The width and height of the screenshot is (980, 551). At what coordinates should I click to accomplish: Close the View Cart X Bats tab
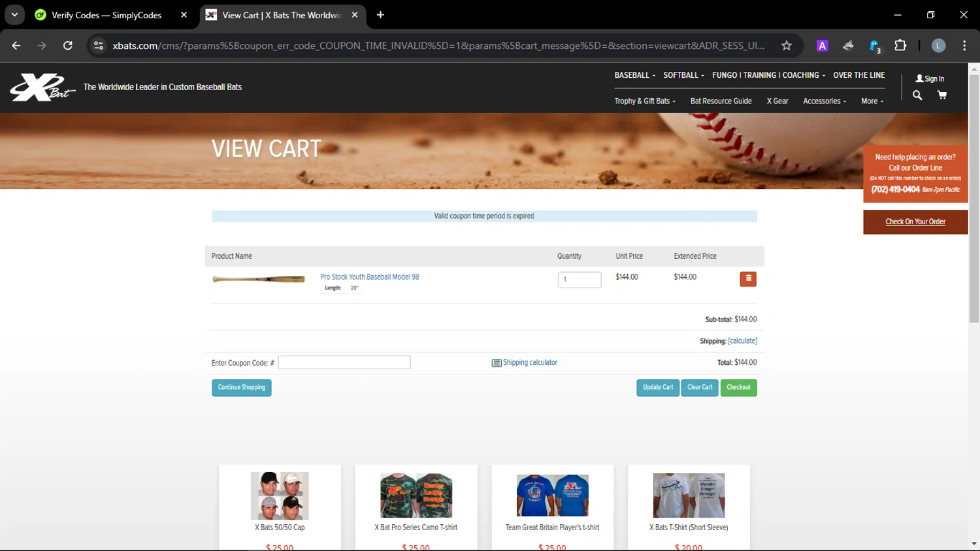click(355, 15)
